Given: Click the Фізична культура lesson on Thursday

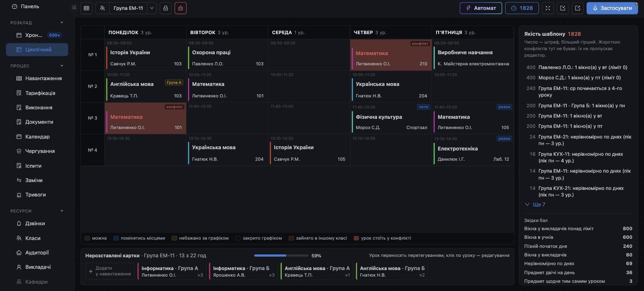Looking at the screenshot, I should pos(391,118).
